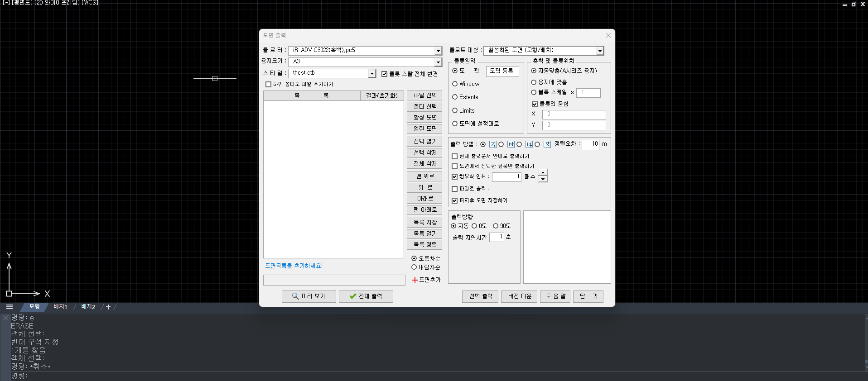
Task: Toggle 플롯의 중심 checkbox
Action: [535, 104]
